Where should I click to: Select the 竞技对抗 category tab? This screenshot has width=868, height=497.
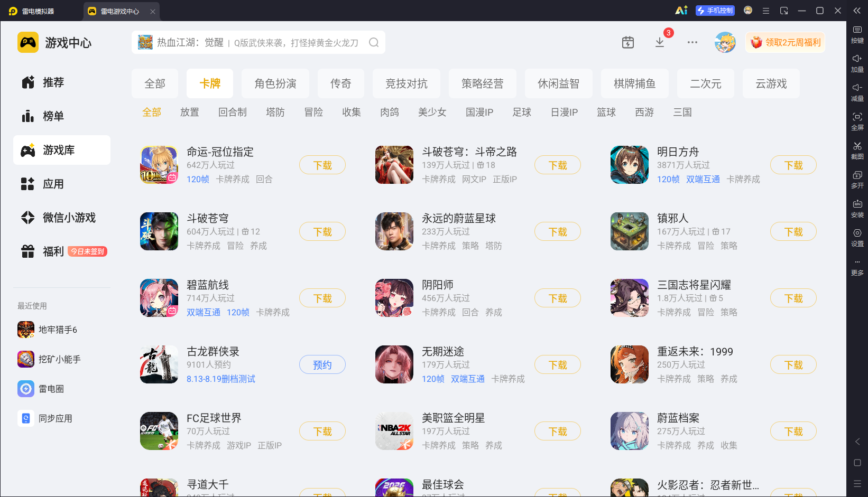coord(407,83)
